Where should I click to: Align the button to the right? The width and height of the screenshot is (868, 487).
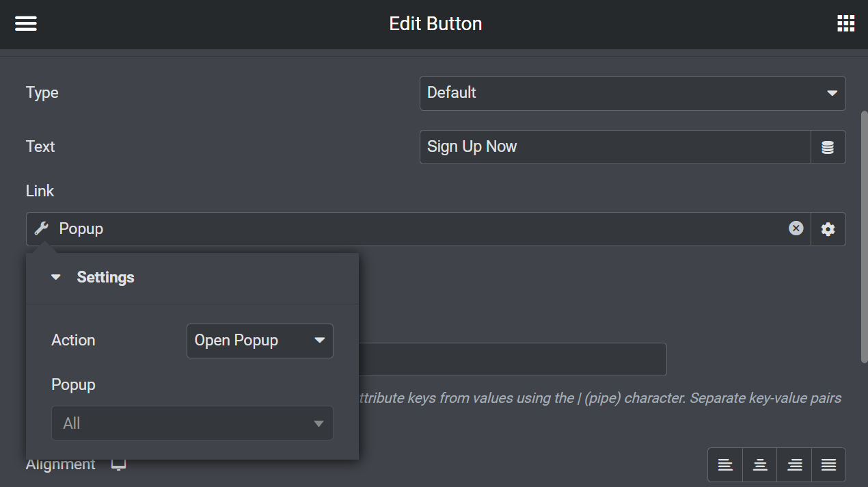[794, 464]
